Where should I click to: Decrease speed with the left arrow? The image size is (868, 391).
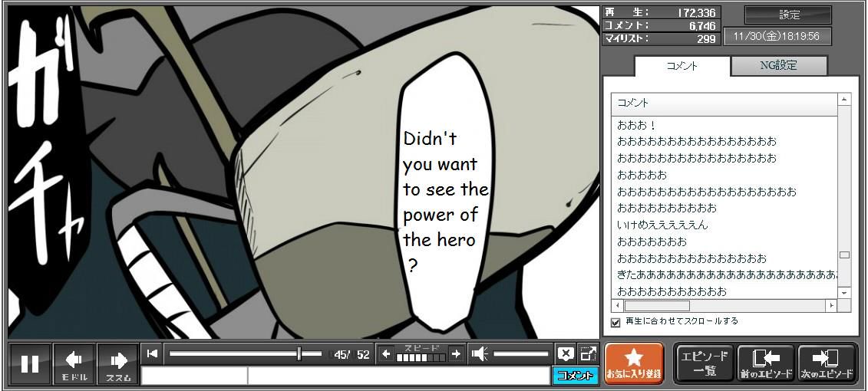coord(386,353)
